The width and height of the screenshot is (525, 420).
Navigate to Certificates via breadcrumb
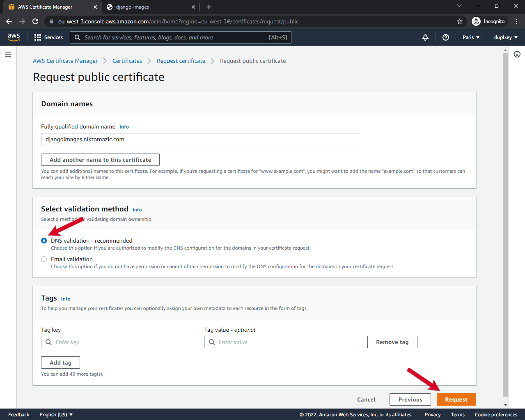point(127,60)
